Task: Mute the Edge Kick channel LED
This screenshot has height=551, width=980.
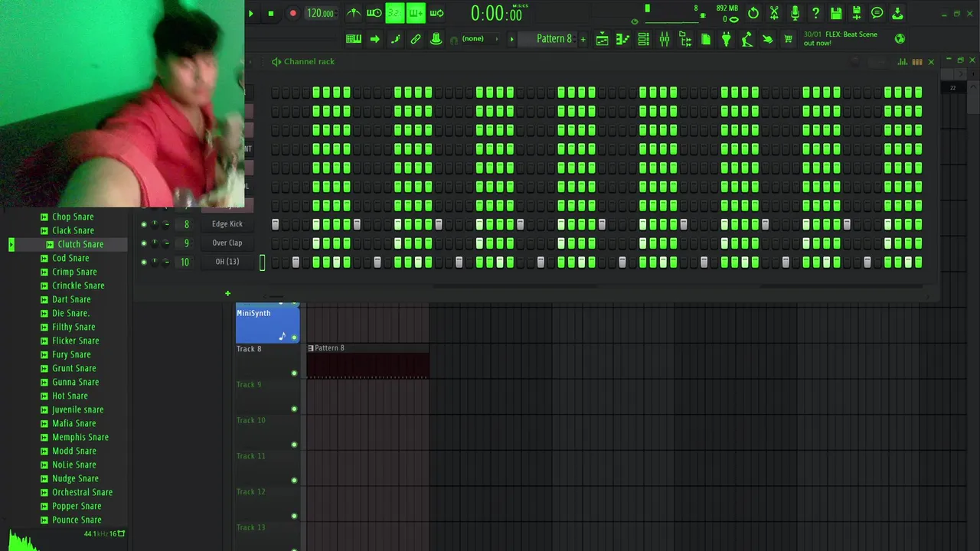Action: (144, 224)
